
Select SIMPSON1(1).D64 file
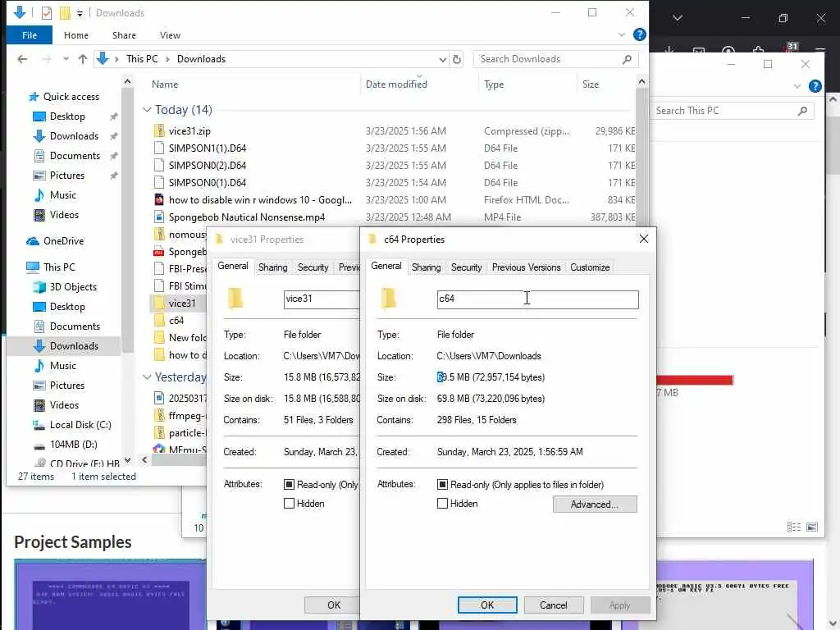[x=208, y=148]
